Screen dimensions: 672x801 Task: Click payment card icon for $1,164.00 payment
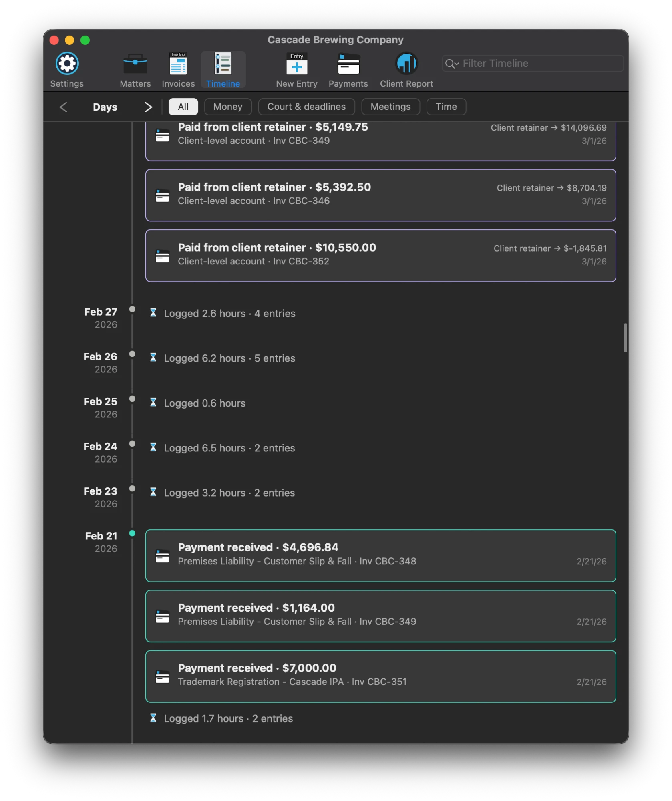tap(162, 617)
